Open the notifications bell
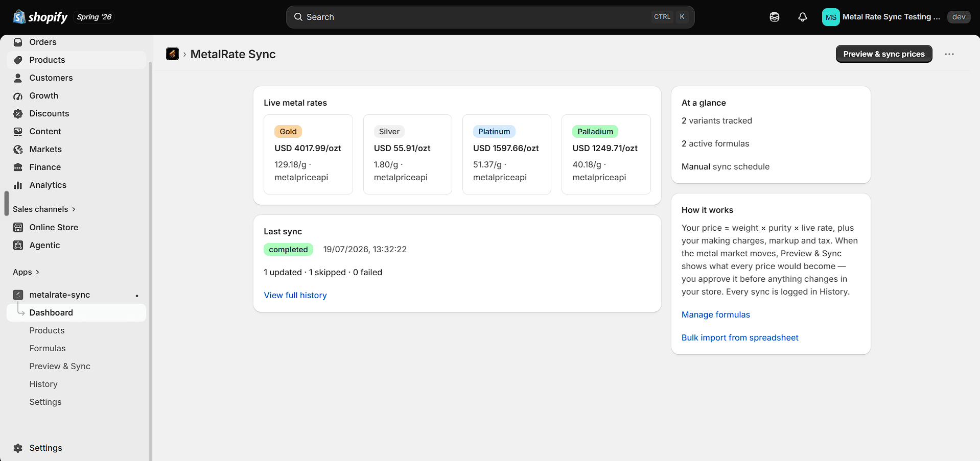The height and width of the screenshot is (461, 980). (x=803, y=17)
